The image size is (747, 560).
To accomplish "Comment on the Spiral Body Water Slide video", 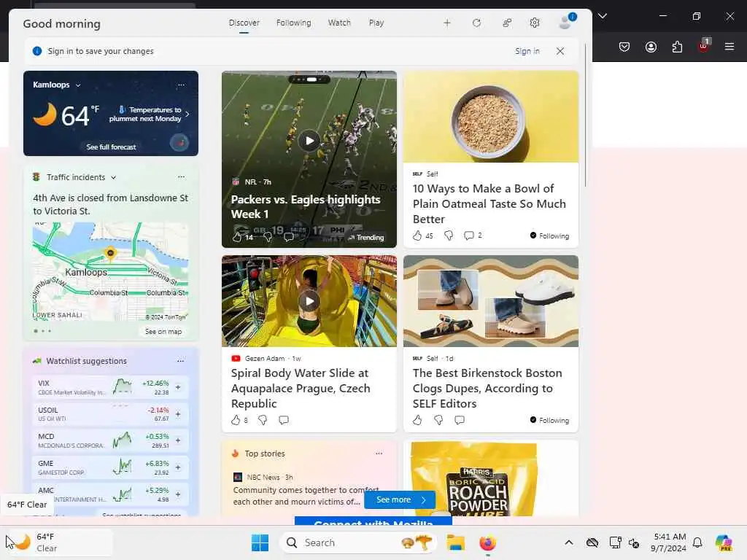I will coord(284,420).
